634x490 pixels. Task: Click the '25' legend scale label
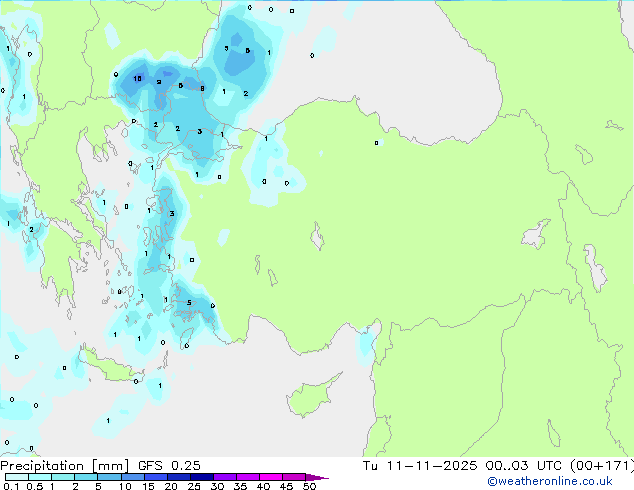pyautogui.click(x=194, y=486)
